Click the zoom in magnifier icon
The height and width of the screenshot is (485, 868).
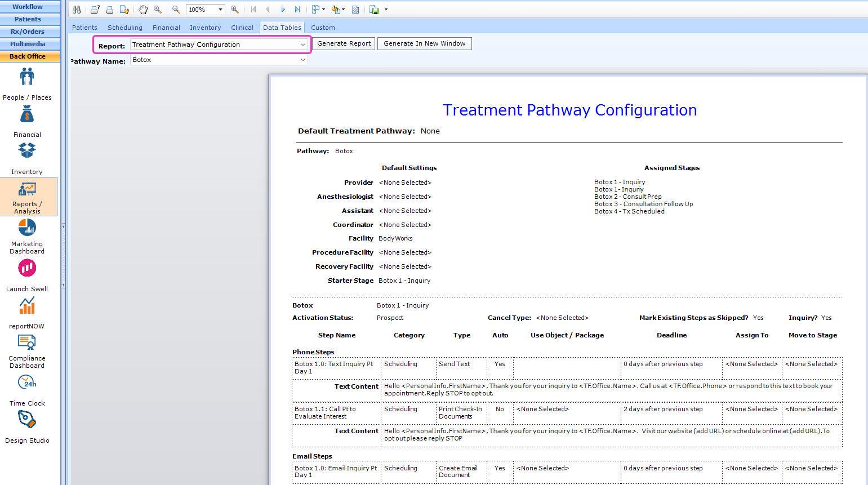pos(235,9)
